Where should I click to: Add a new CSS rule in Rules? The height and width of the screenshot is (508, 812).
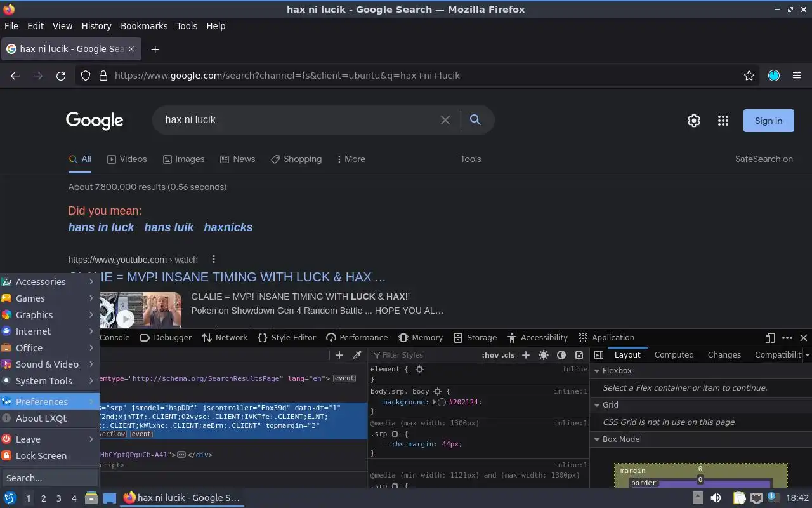click(x=526, y=355)
